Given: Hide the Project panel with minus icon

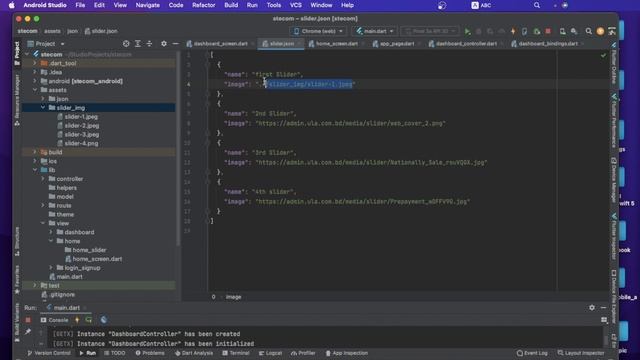Looking at the screenshot, I should (176, 44).
